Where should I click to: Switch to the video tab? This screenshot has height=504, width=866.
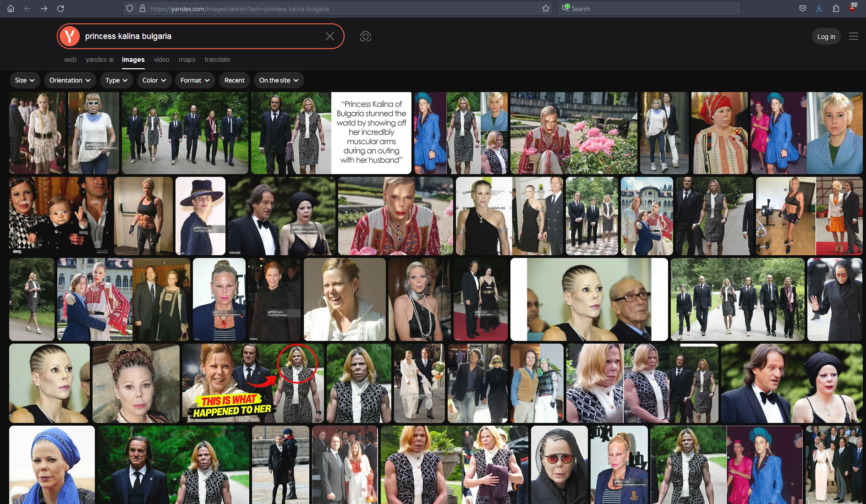pyautogui.click(x=162, y=60)
